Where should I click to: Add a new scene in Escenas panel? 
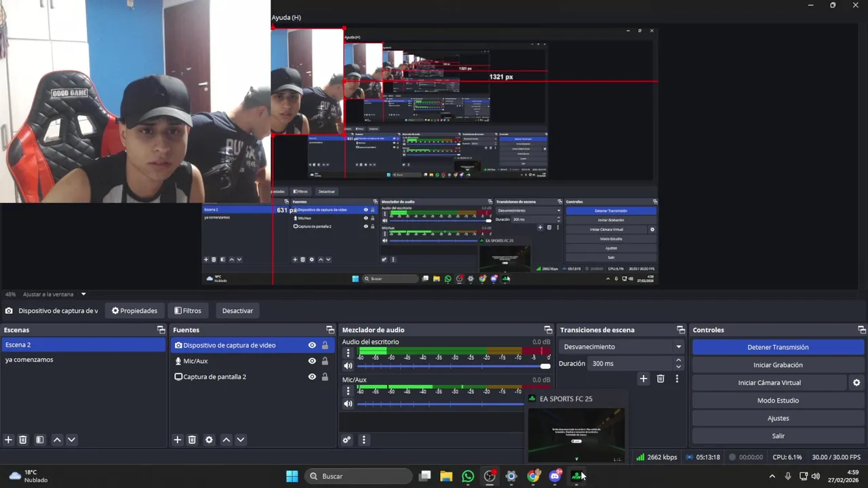(8, 440)
